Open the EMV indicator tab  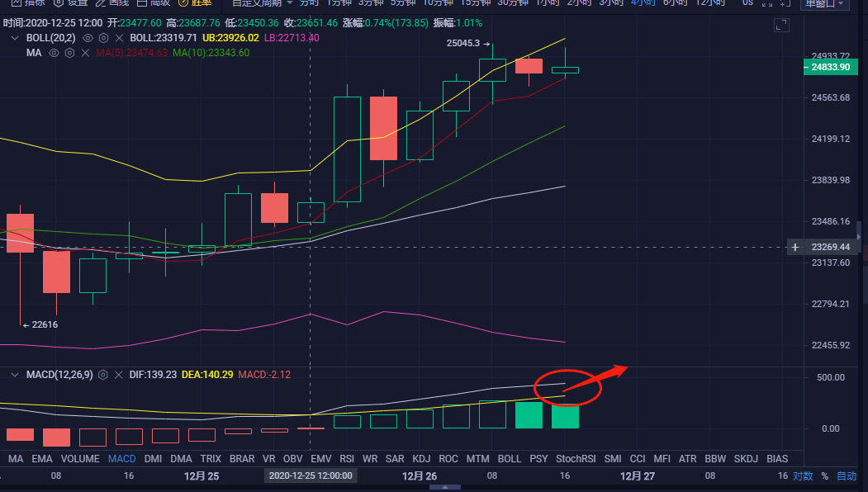coord(321,459)
